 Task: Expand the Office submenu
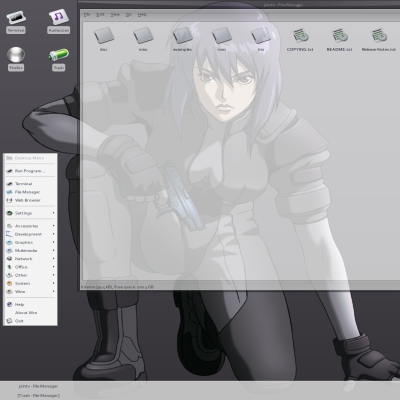30,267
